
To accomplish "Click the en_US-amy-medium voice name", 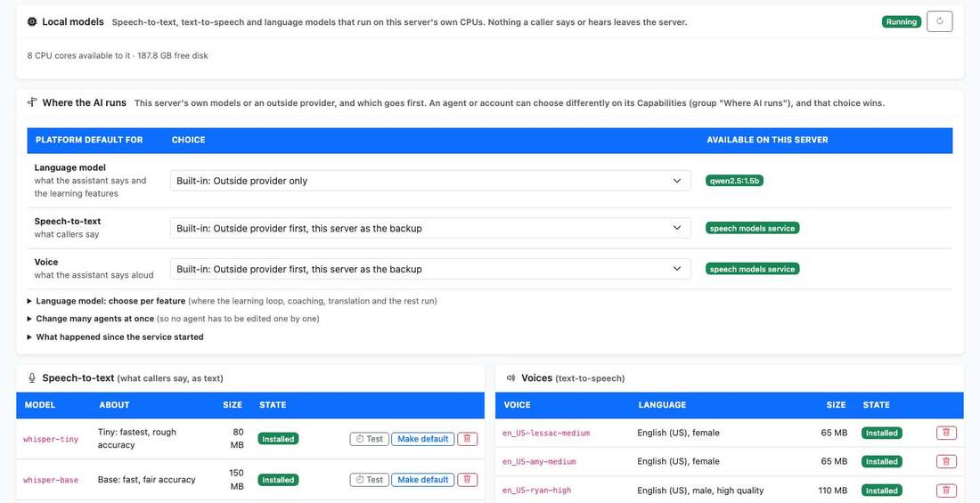I will [x=539, y=462].
